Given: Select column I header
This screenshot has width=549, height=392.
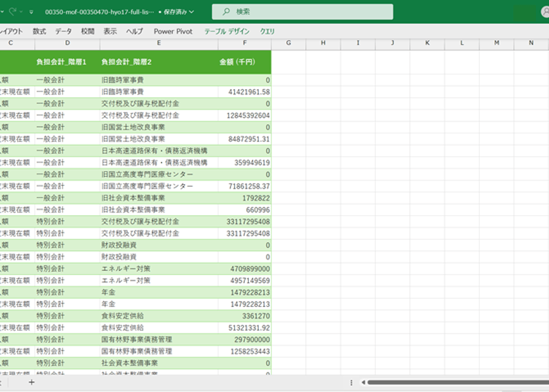Looking at the screenshot, I should coord(358,43).
